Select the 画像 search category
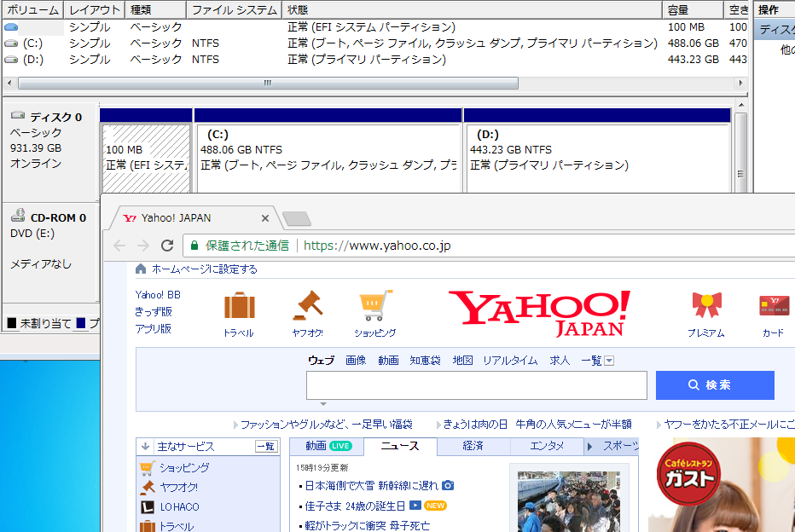This screenshot has height=532, width=795. 356,361
